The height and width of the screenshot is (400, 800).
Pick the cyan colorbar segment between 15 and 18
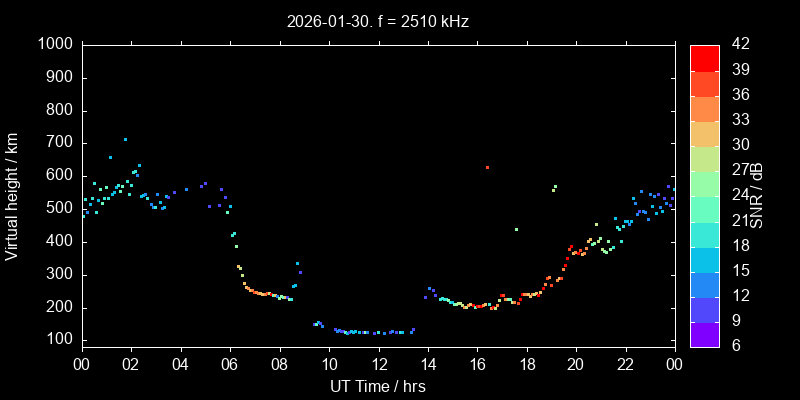click(x=705, y=258)
